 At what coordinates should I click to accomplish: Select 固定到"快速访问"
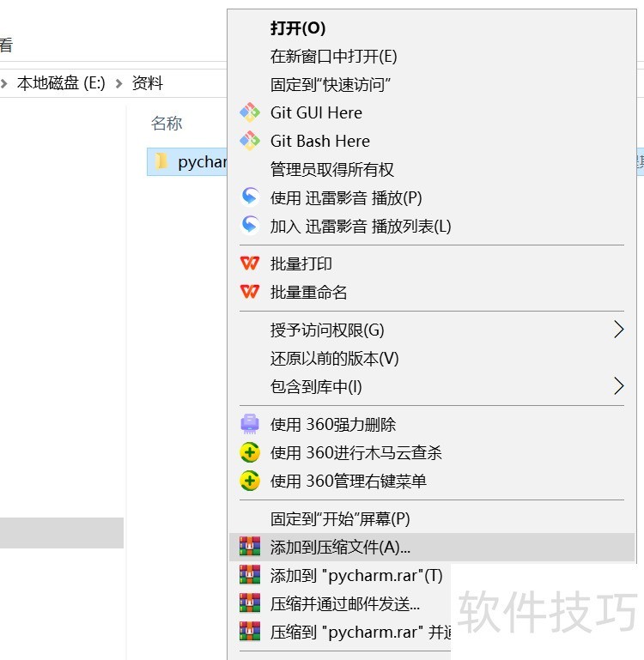click(x=432, y=85)
